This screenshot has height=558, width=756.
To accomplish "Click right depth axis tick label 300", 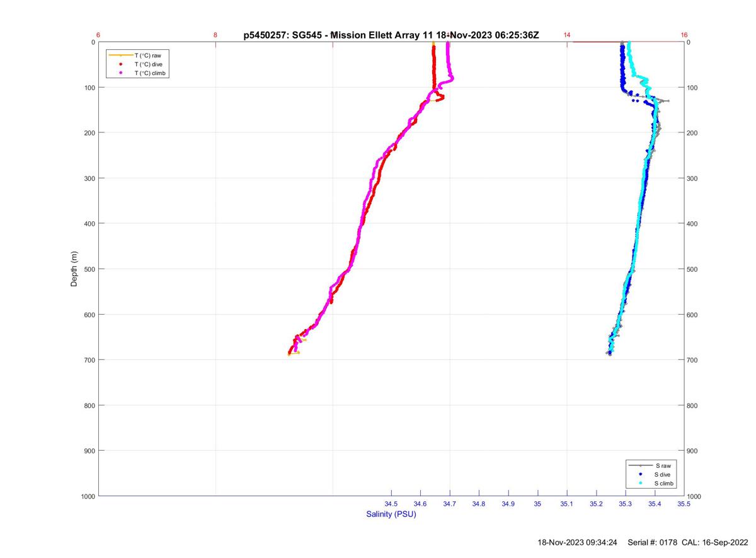I will coord(693,178).
